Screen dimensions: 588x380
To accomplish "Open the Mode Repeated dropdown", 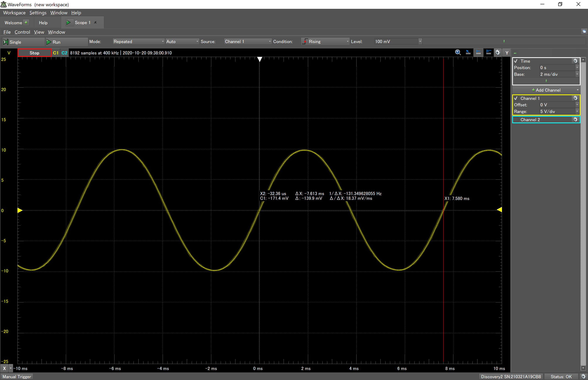I will coord(139,42).
